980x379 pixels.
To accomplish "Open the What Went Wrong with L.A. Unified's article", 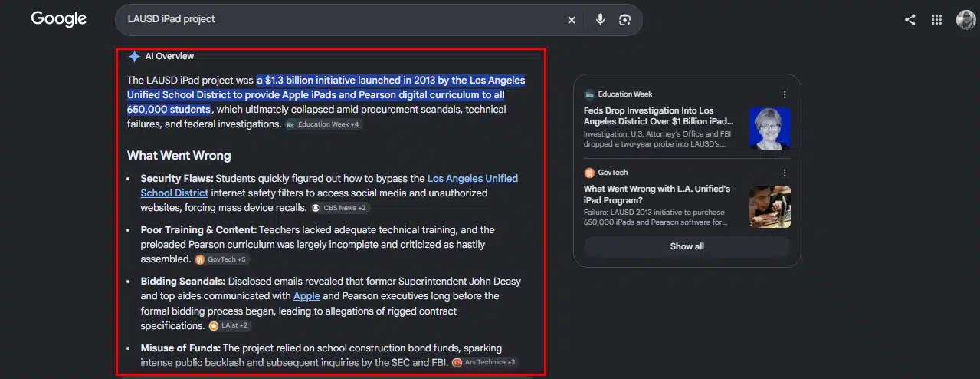I will coord(657,195).
